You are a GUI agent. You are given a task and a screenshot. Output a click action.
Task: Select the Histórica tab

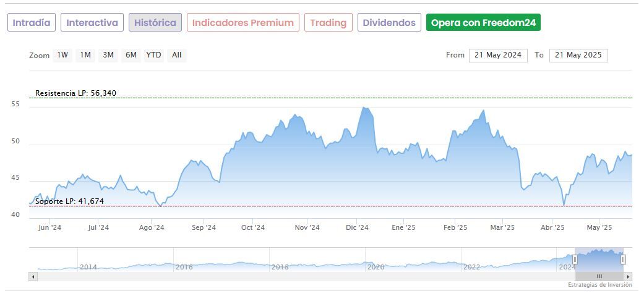[x=155, y=23]
